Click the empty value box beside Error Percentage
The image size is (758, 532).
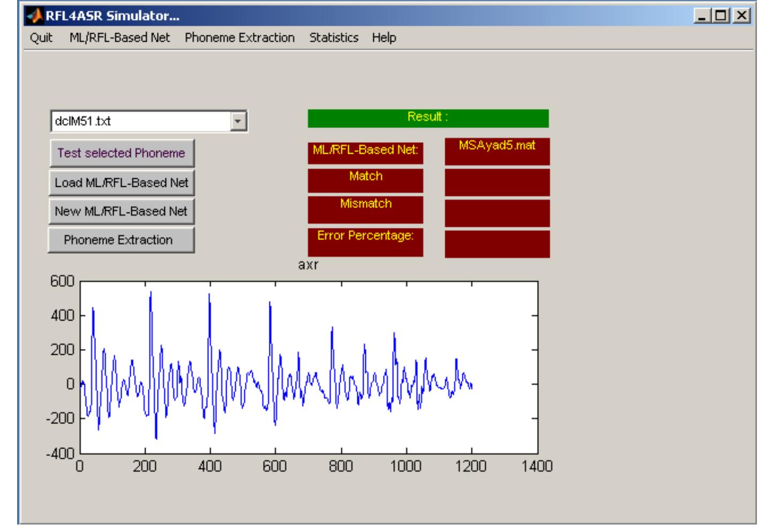point(497,244)
